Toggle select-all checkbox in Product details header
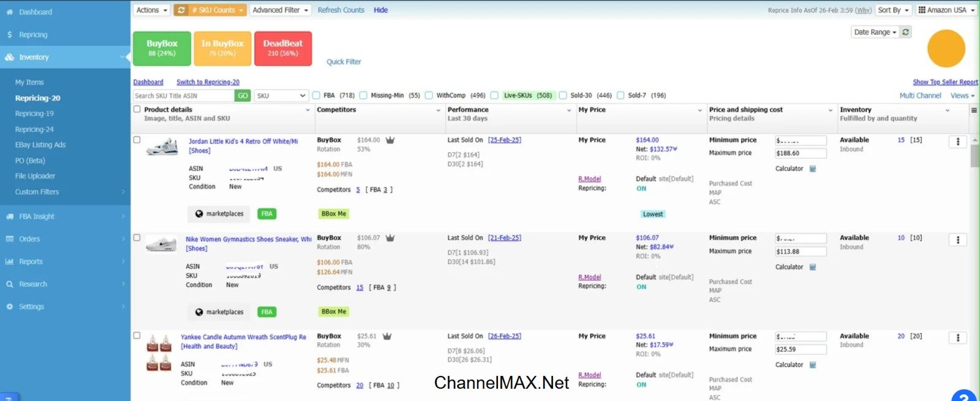The width and height of the screenshot is (980, 401). point(137,109)
